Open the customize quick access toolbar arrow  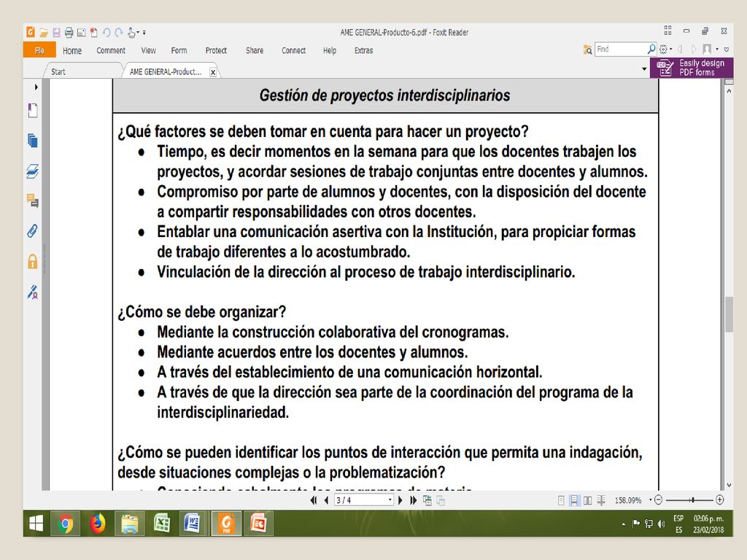click(x=144, y=33)
